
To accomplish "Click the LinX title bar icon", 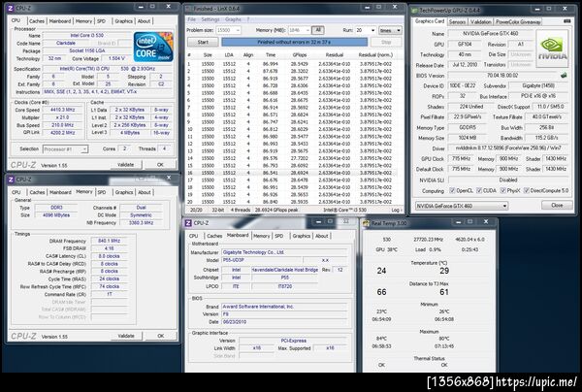I will [188, 8].
